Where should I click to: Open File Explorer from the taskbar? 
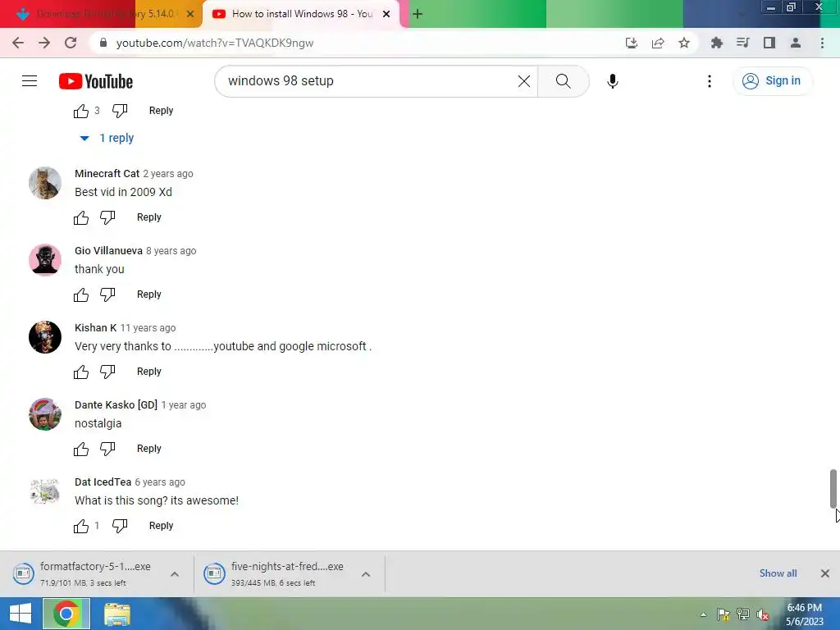pyautogui.click(x=116, y=614)
